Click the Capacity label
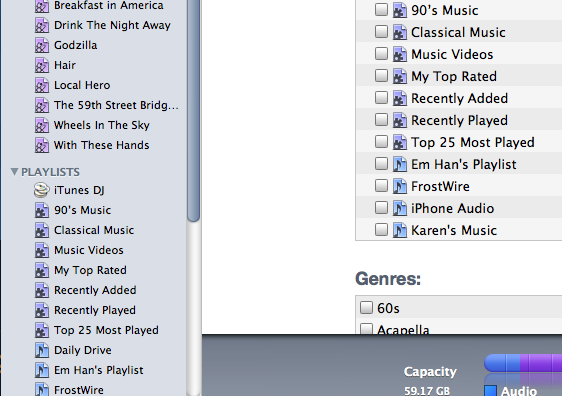 (x=430, y=372)
